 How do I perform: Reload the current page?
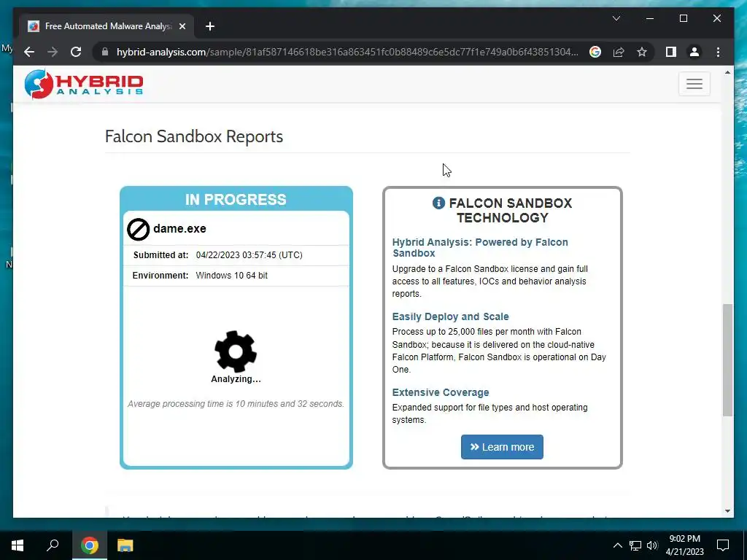click(x=76, y=52)
